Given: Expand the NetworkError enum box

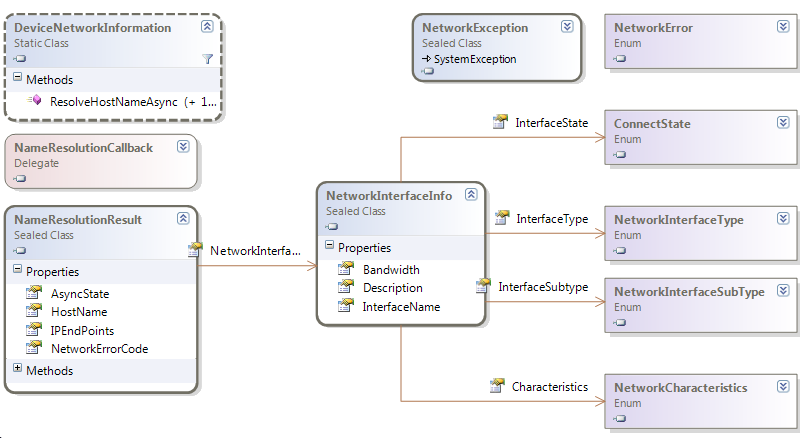Looking at the screenshot, I should (x=783, y=27).
